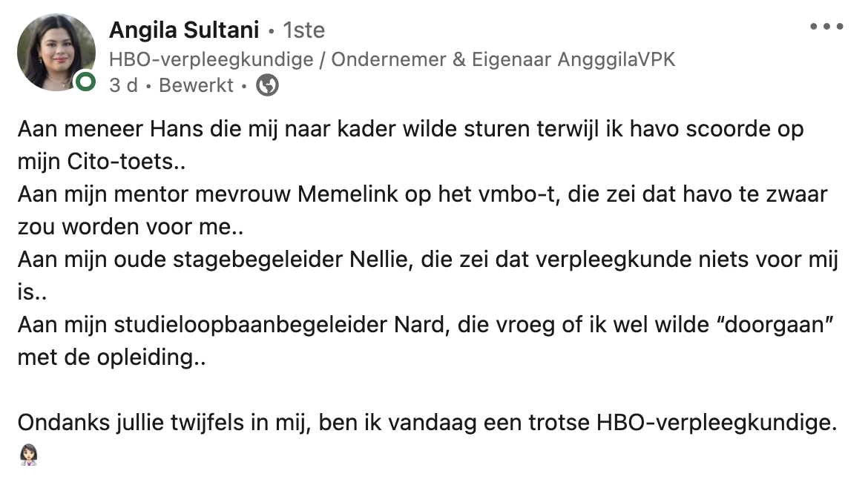This screenshot has width=868, height=488.
Task: Click the 3 d timestamp
Action: [x=123, y=87]
